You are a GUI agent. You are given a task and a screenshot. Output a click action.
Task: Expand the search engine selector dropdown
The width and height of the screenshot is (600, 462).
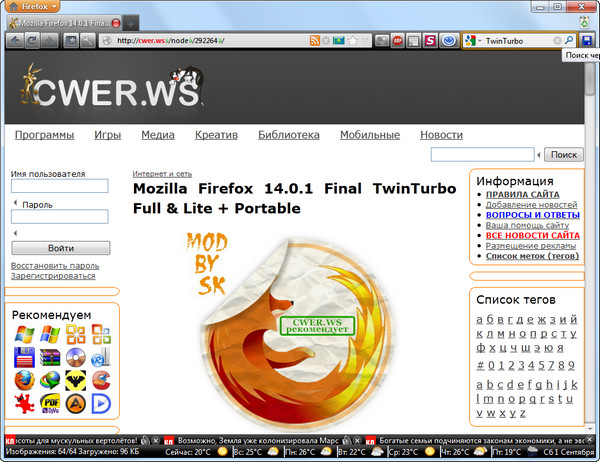(x=470, y=41)
